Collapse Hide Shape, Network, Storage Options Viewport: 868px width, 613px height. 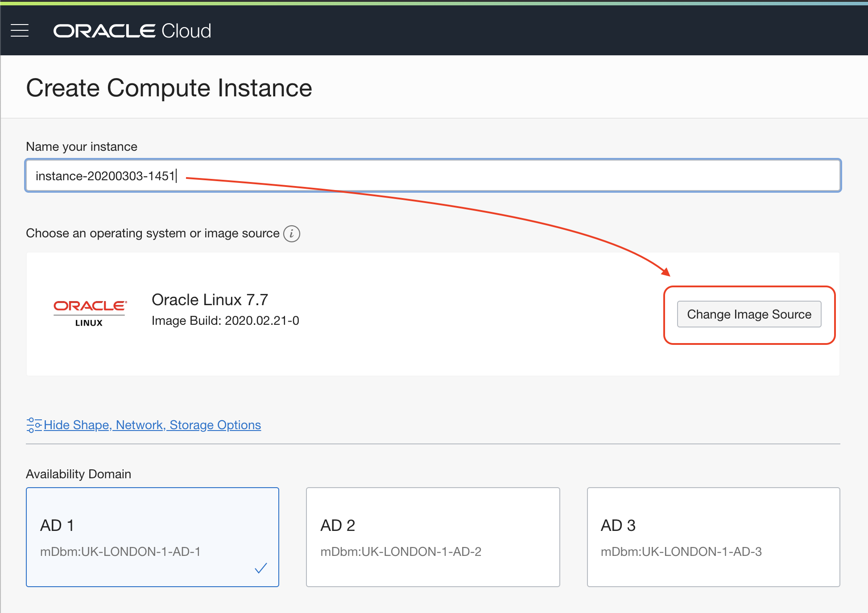[x=152, y=425]
